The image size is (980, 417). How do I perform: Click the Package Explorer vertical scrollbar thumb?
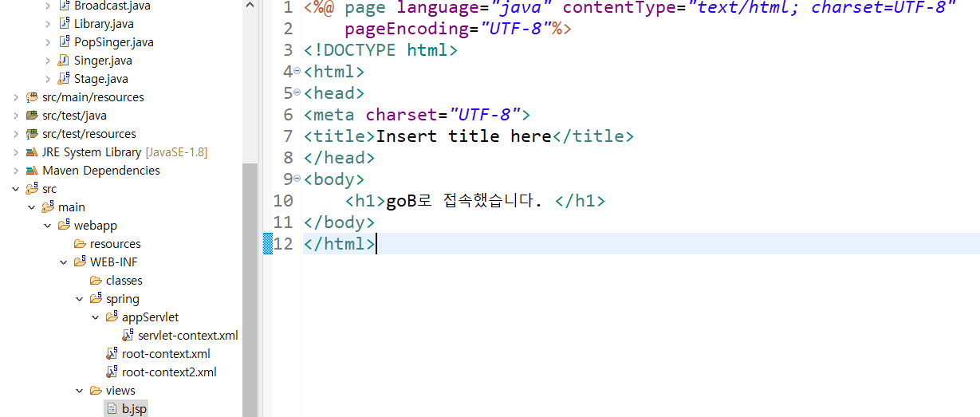click(x=250, y=289)
